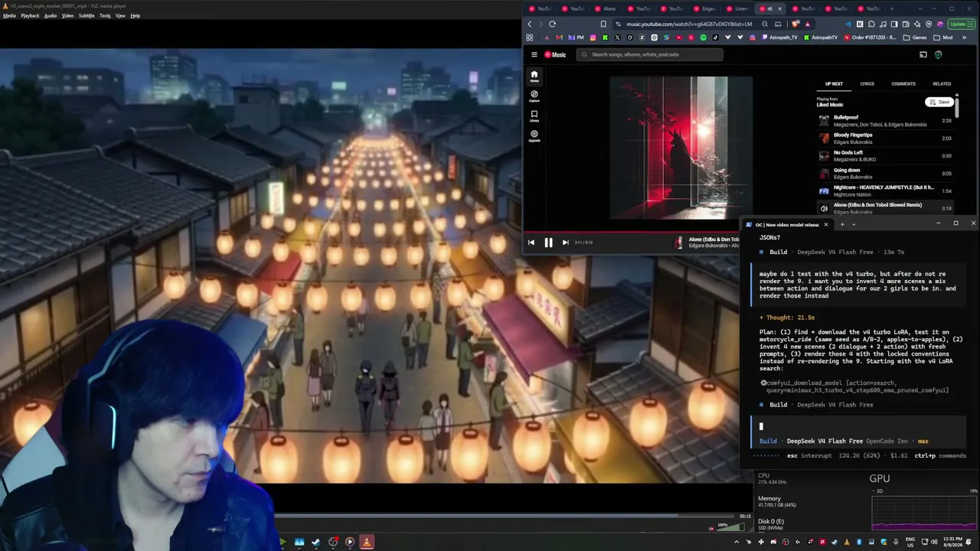Open the terminal new-tab dropdown arrow
The image size is (980, 551).
(854, 224)
